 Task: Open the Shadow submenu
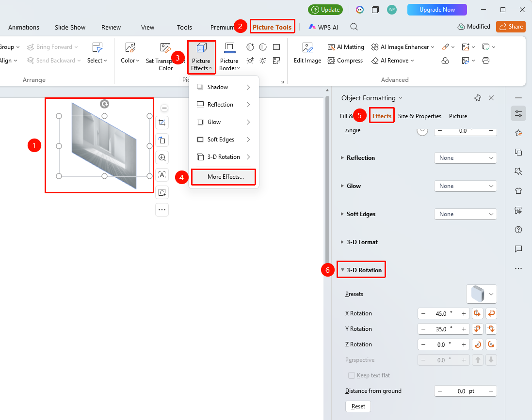point(224,87)
